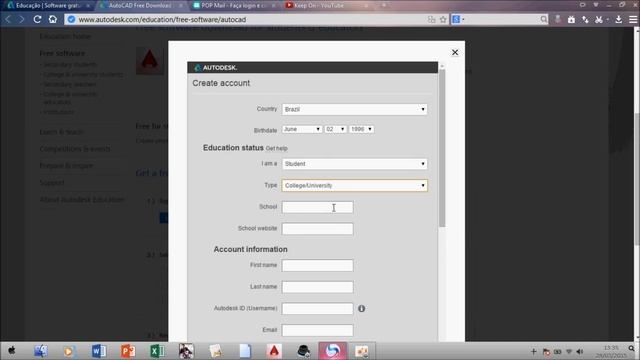Viewport: 640px width, 360px height.
Task: Switch to the Keep On YouTube tab
Action: [324, 5]
